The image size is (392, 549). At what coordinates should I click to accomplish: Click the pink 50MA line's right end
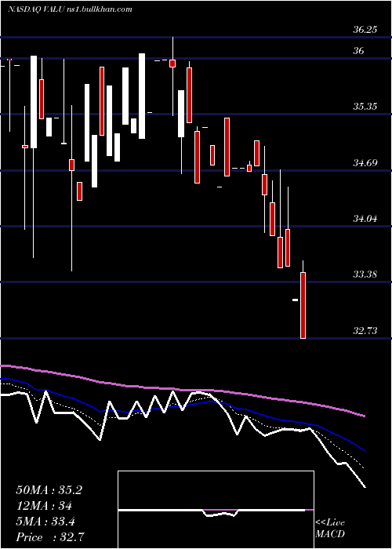click(x=365, y=416)
